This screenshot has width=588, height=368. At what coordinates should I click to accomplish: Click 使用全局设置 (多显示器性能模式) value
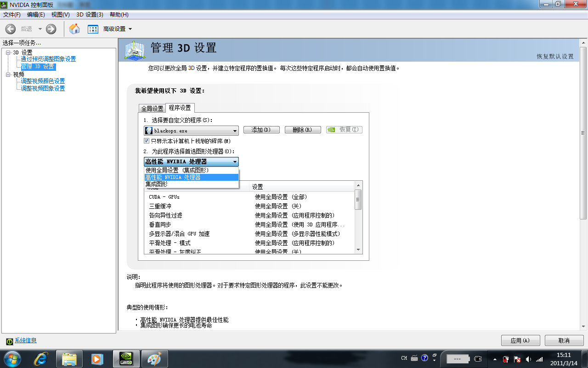(x=298, y=234)
